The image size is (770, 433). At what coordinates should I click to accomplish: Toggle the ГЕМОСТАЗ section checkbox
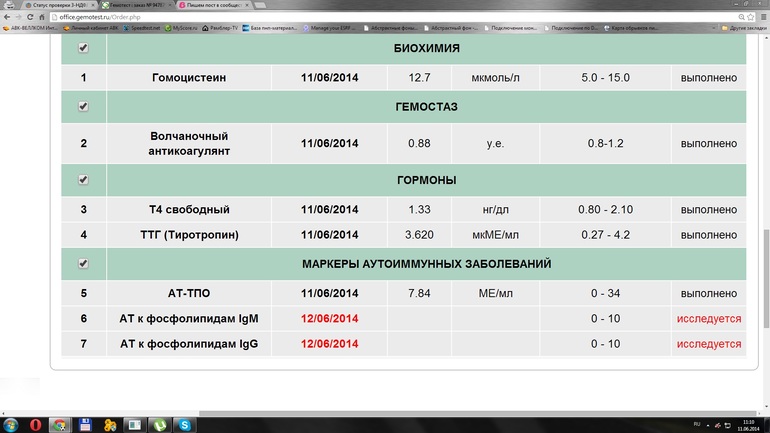[x=83, y=106]
